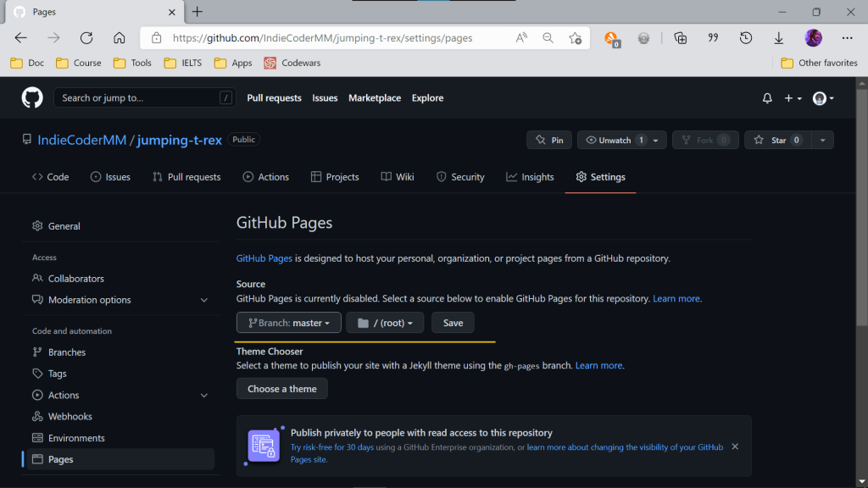Image resolution: width=868 pixels, height=488 pixels.
Task: Expand the Moderation options section
Action: [203, 300]
